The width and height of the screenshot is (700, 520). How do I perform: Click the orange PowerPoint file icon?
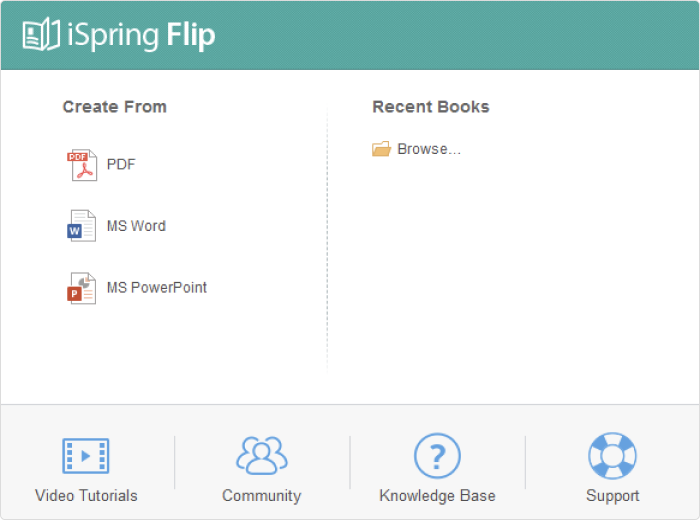coord(81,288)
